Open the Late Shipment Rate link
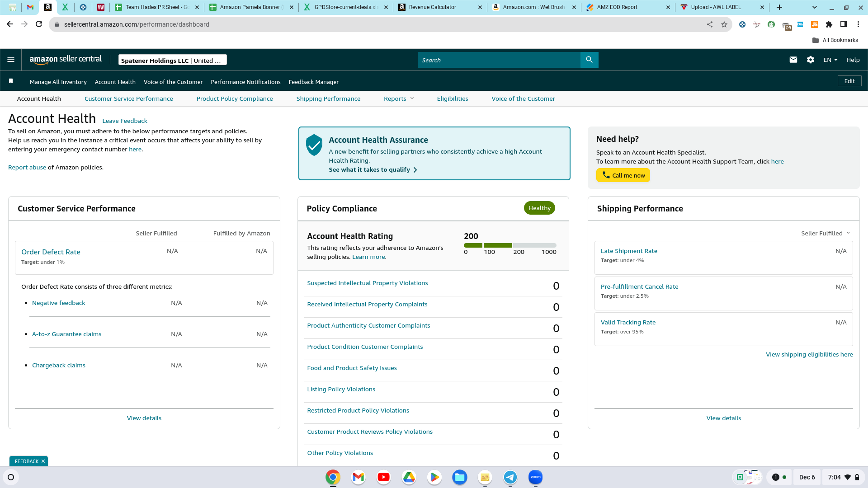 pos(629,251)
